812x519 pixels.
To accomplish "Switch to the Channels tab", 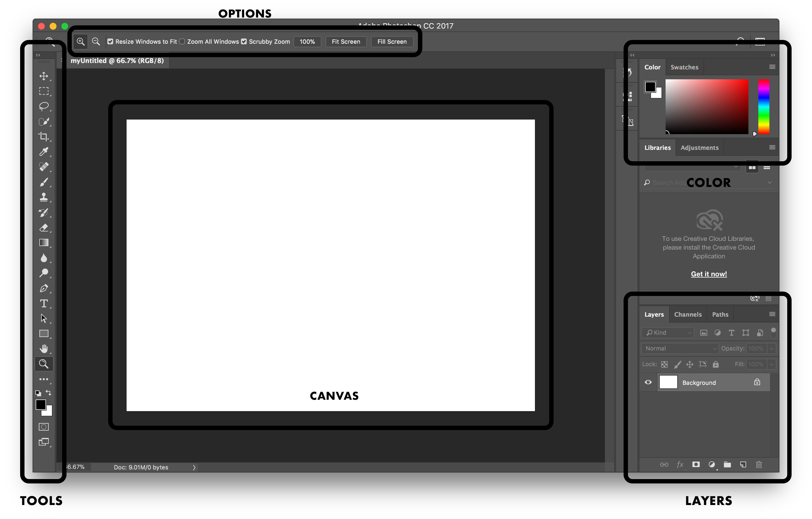I will pyautogui.click(x=687, y=314).
